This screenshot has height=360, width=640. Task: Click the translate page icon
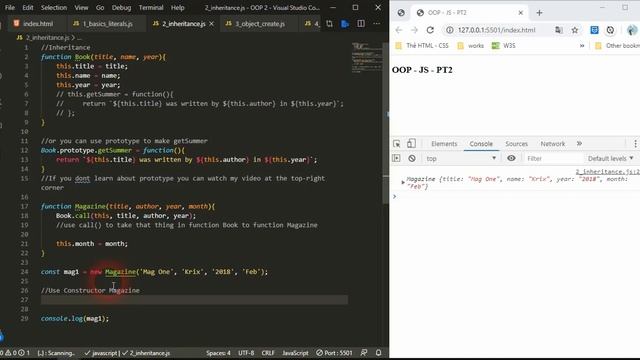point(559,30)
